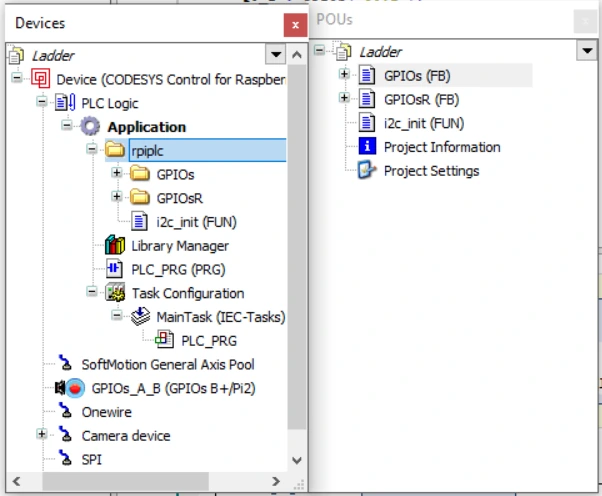Collapse the Application node

[66, 125]
